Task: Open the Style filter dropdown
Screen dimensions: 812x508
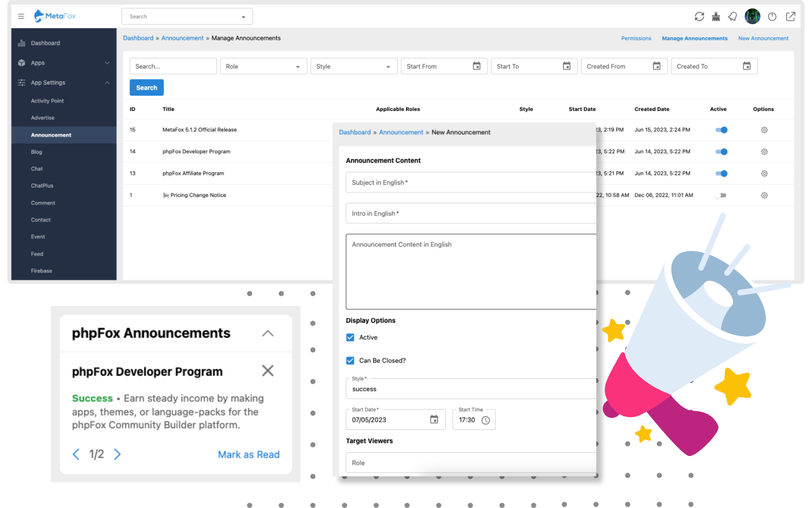Action: coord(354,66)
